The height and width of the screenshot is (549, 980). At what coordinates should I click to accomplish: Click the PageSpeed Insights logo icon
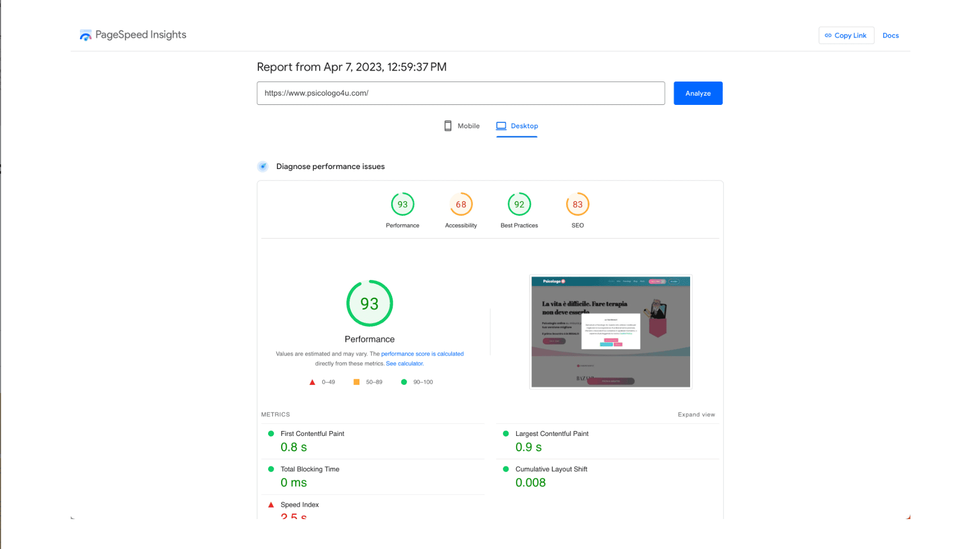tap(85, 35)
